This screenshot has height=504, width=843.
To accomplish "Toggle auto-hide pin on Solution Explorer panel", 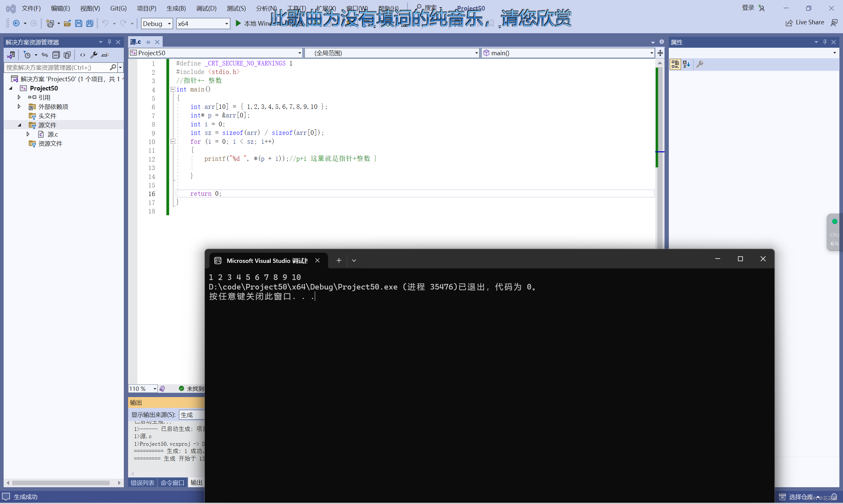I will click(109, 42).
